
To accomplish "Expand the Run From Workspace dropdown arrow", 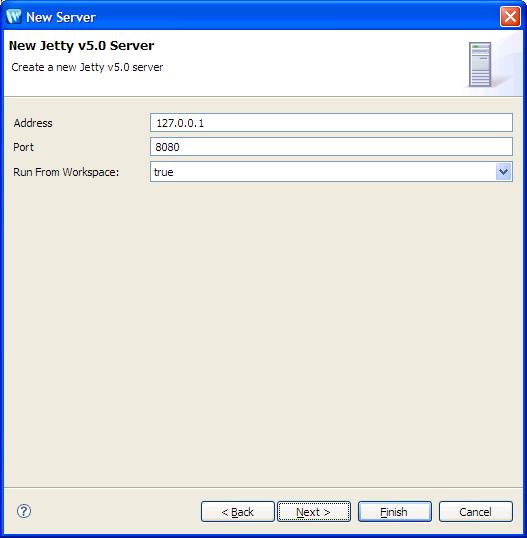I will (x=503, y=172).
